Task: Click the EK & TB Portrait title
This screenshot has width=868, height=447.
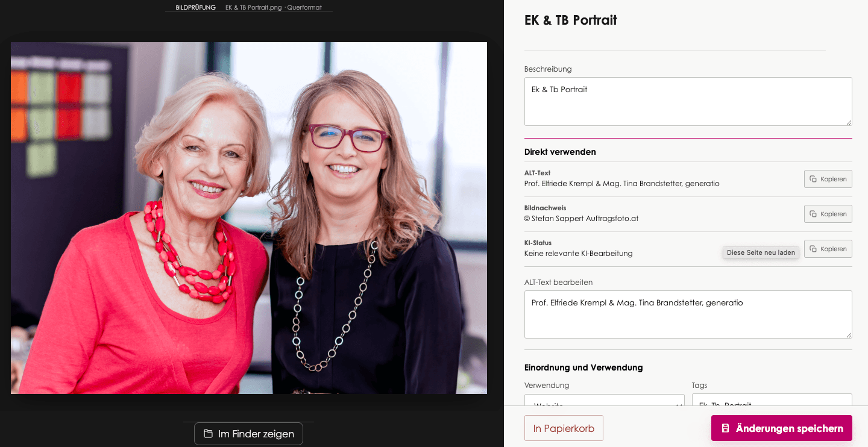Action: click(571, 20)
